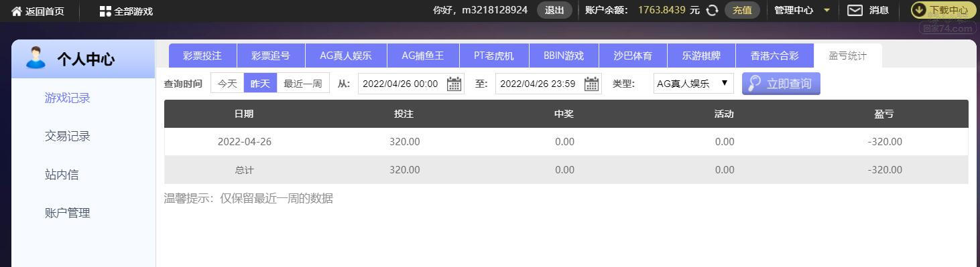The height and width of the screenshot is (267, 980).
Task: Open calendar icon for start date
Action: pos(454,84)
